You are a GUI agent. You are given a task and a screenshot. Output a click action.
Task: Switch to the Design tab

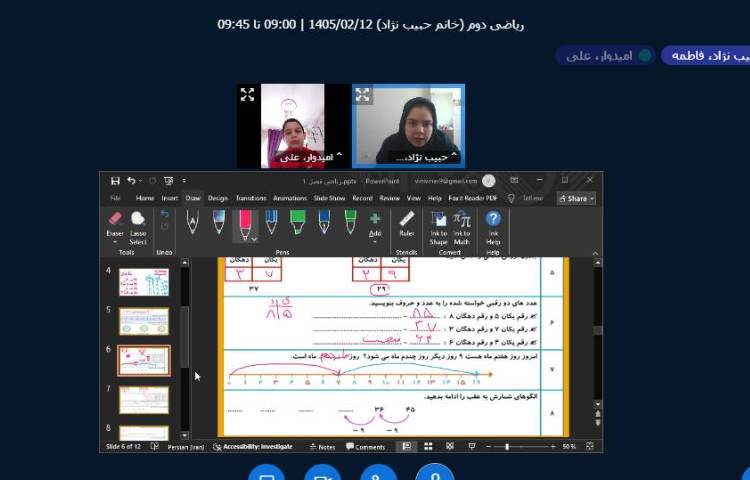[x=218, y=198]
